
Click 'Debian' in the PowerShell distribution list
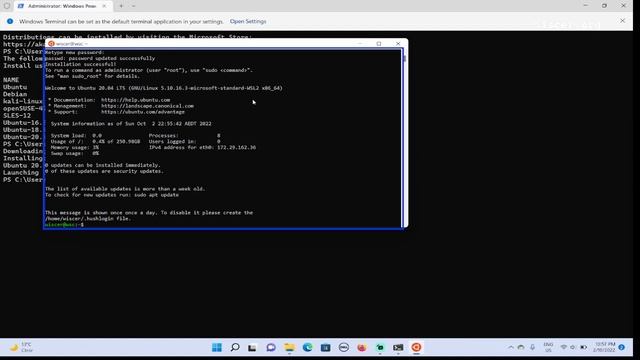click(x=15, y=94)
